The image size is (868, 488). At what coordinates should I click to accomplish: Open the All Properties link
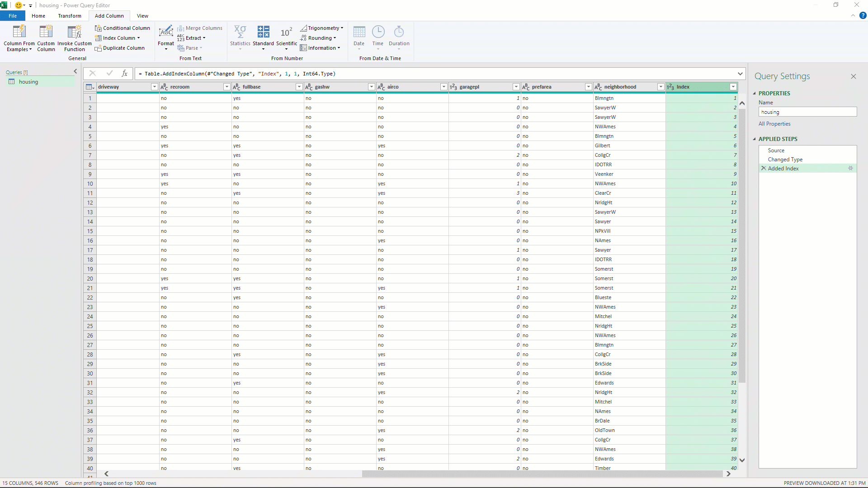pos(774,124)
